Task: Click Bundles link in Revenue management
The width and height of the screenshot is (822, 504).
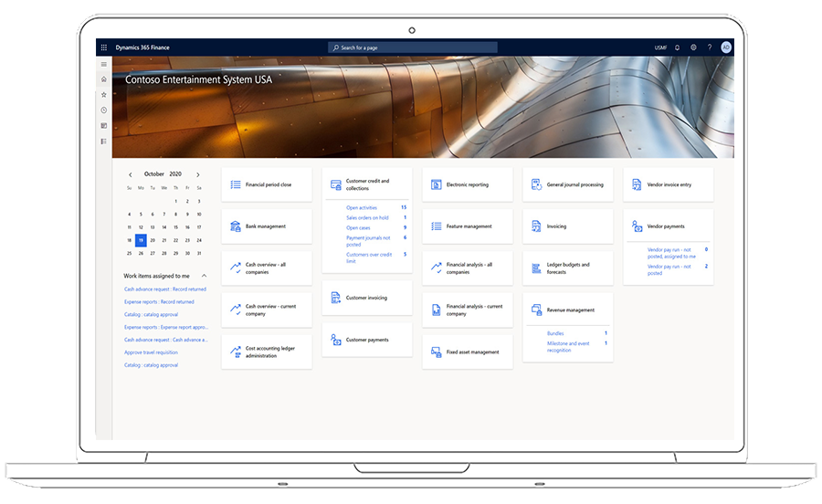Action: pos(555,334)
